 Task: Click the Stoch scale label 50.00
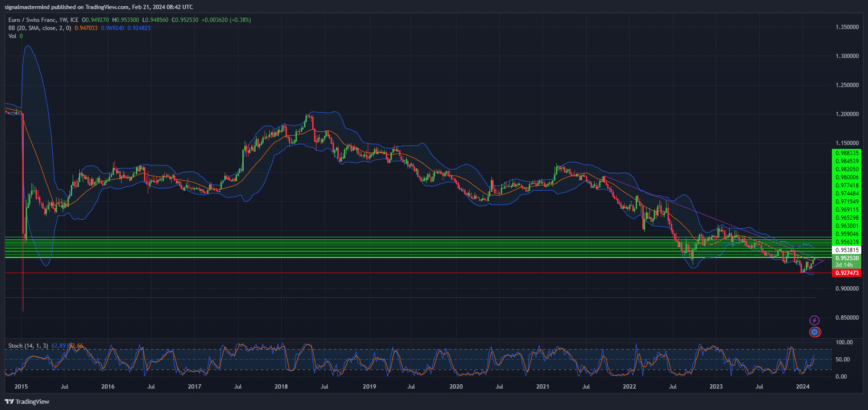(843, 360)
